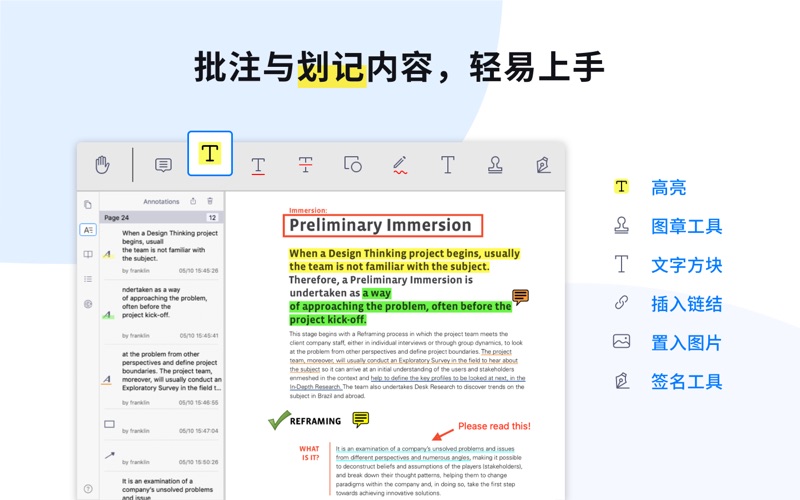
Task: Click the delete annotations trash icon
Action: tap(210, 201)
